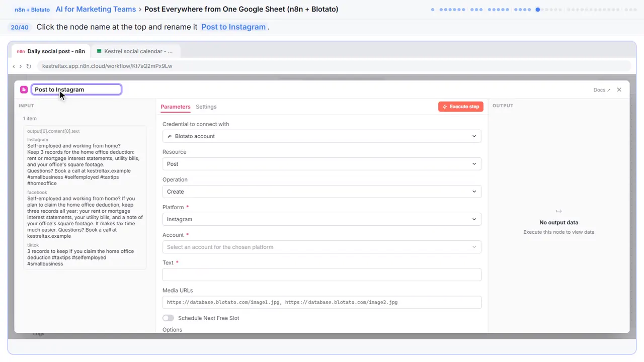644x362 pixels.
Task: Click the "tiktok" label in input data
Action: [x=33, y=245]
